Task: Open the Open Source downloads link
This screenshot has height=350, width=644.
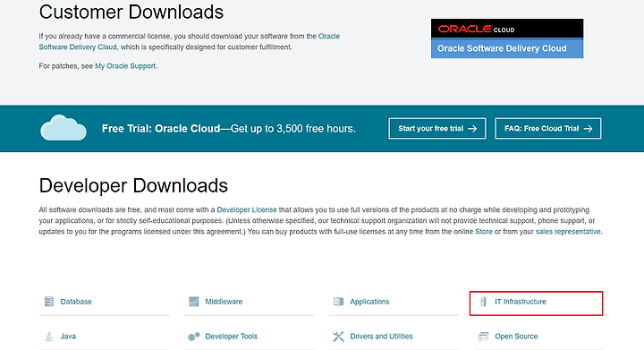Action: coord(516,337)
